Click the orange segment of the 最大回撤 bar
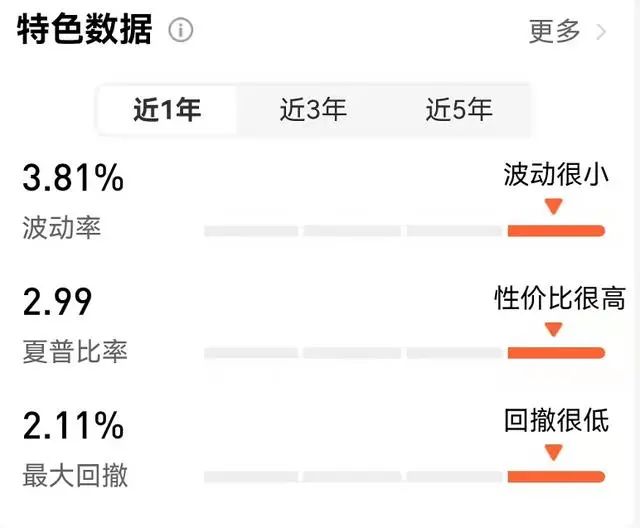This screenshot has height=528, width=640. 556,477
